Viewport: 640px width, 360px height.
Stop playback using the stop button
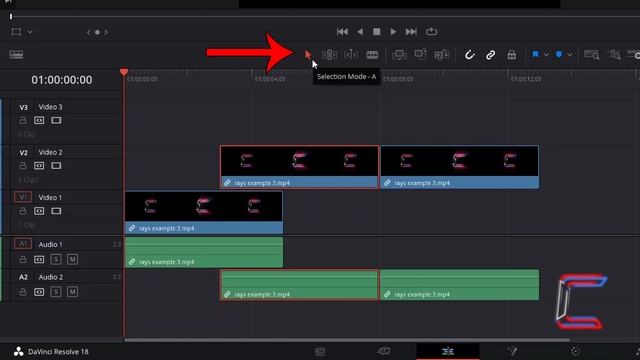click(x=377, y=32)
